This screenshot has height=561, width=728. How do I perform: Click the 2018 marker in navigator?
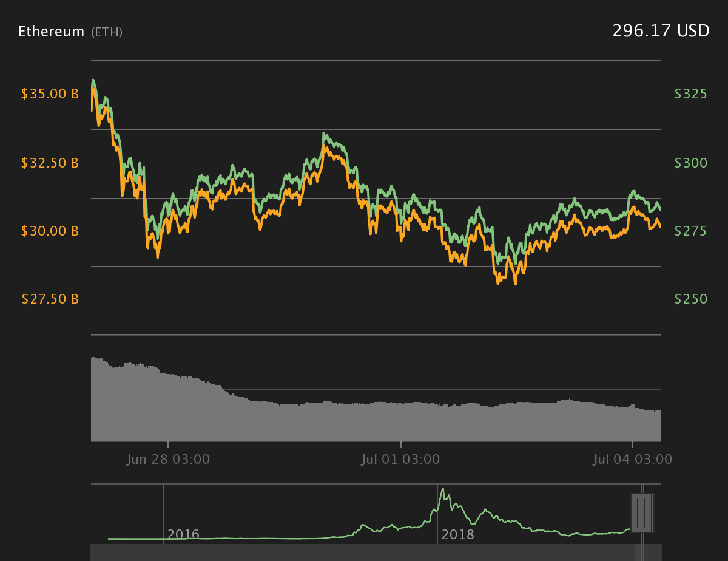457,535
